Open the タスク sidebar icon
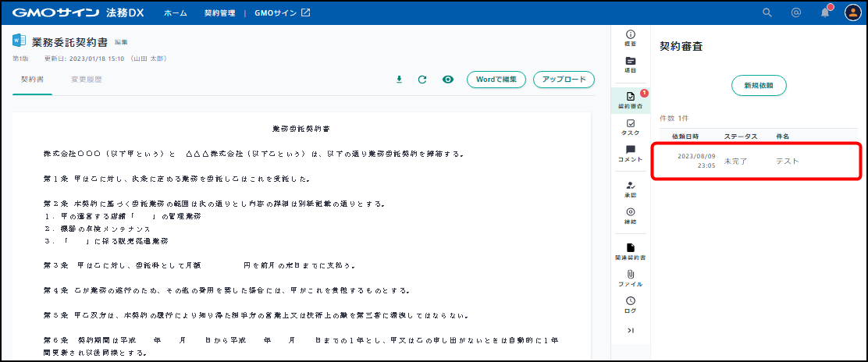Image resolution: width=868 pixels, height=362 pixels. [630, 127]
